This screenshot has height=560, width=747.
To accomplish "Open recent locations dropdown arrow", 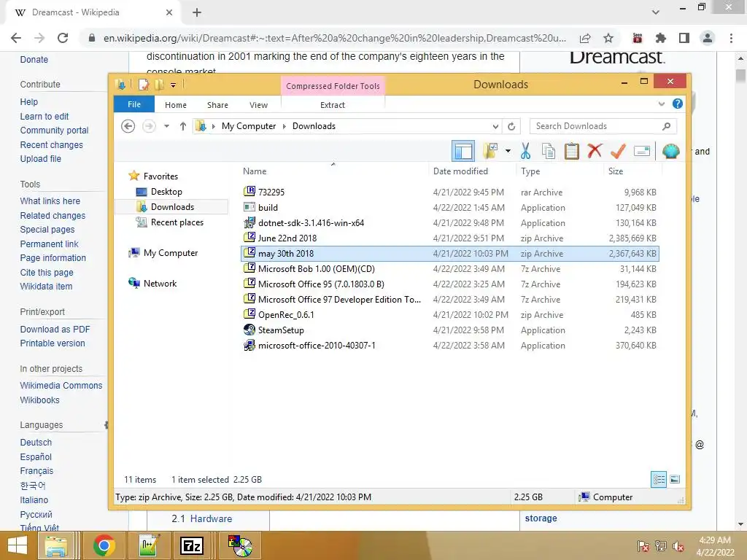I will click(x=166, y=126).
